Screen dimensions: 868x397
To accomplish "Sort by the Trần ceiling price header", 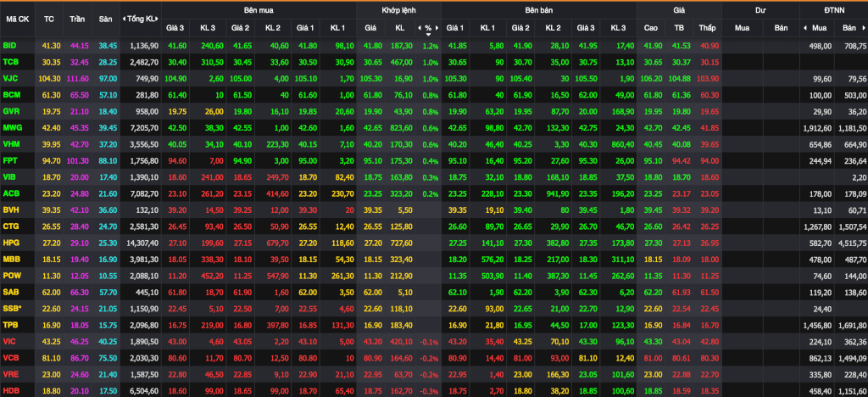I will click(77, 19).
